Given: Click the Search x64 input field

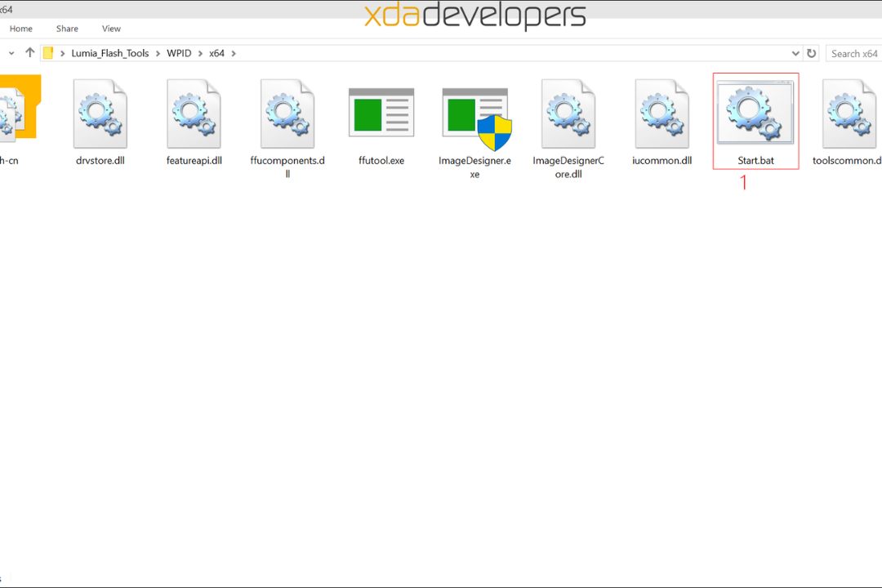Looking at the screenshot, I should coord(854,53).
